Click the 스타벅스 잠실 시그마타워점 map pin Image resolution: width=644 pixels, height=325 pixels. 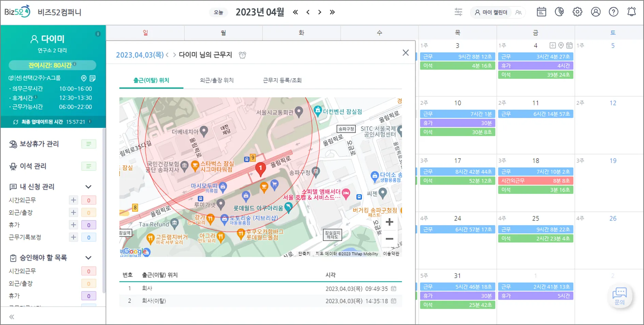click(x=195, y=166)
